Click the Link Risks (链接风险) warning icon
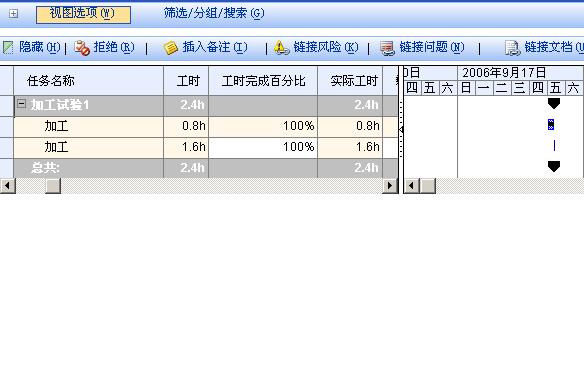 pyautogui.click(x=282, y=48)
